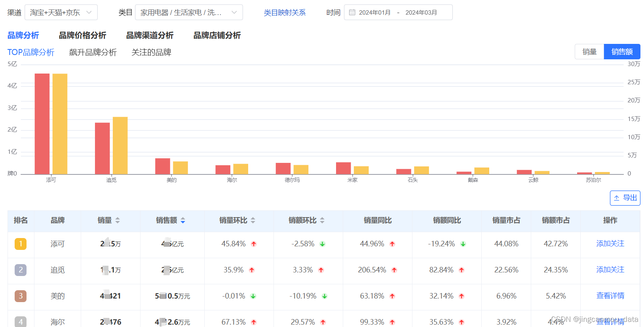Click red bar for 添可 in chart

[x=42, y=124]
